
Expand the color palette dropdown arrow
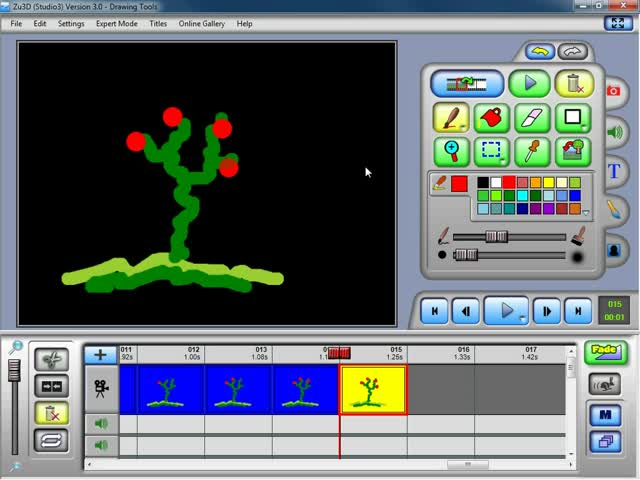[x=586, y=212]
